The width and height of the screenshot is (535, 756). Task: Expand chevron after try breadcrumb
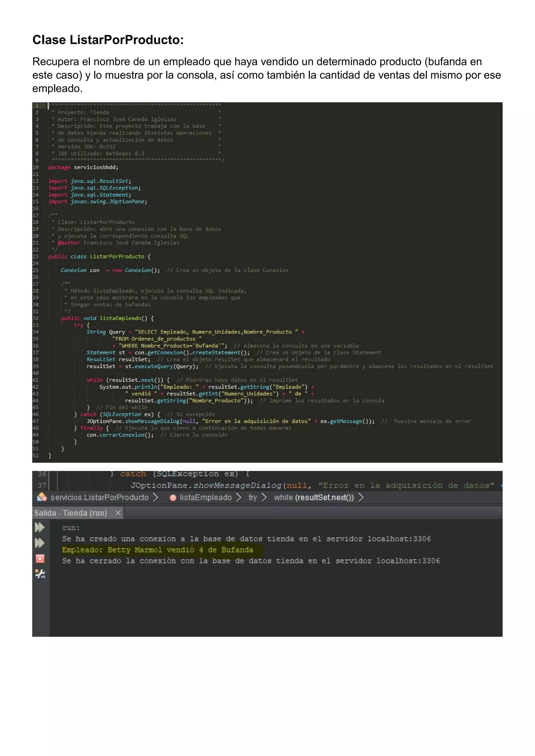pyautogui.click(x=264, y=497)
